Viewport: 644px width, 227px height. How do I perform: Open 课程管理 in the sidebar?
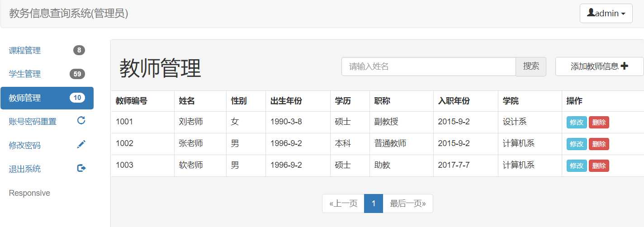pyautogui.click(x=47, y=50)
